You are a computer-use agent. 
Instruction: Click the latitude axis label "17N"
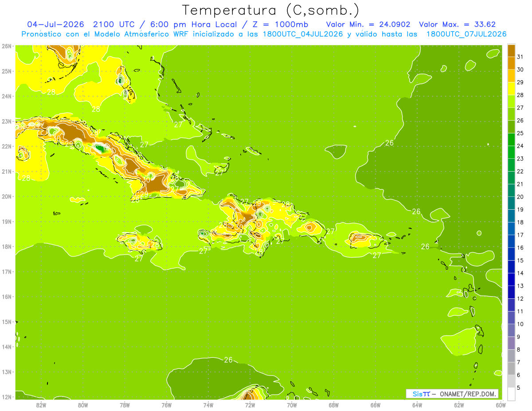pyautogui.click(x=7, y=271)
